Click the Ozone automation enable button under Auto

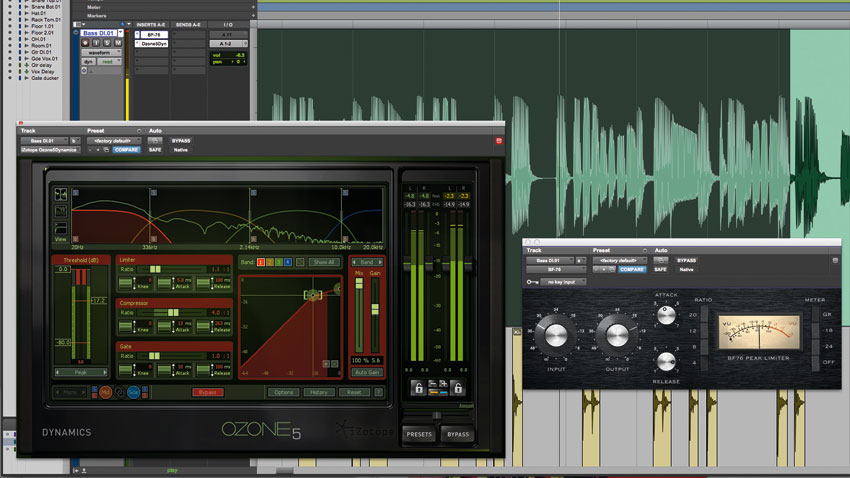tap(155, 141)
